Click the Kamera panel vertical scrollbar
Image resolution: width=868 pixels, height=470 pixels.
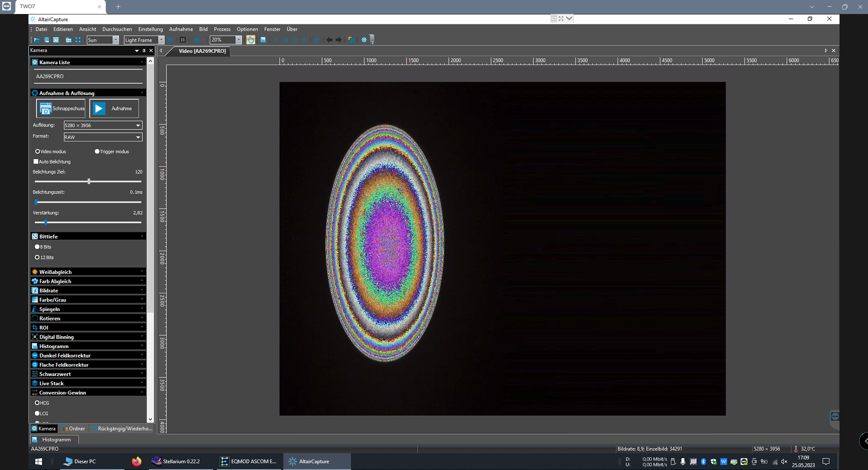pyautogui.click(x=151, y=240)
